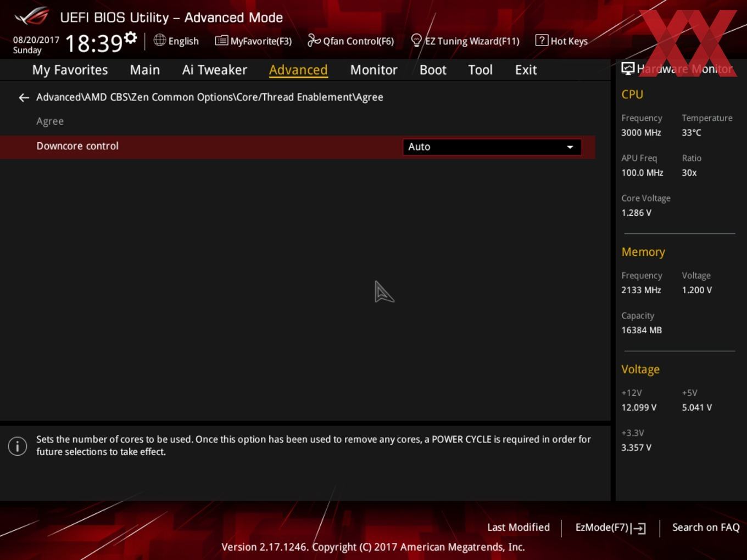Click the CPU frequency value 3000 MHz

pyautogui.click(x=641, y=132)
